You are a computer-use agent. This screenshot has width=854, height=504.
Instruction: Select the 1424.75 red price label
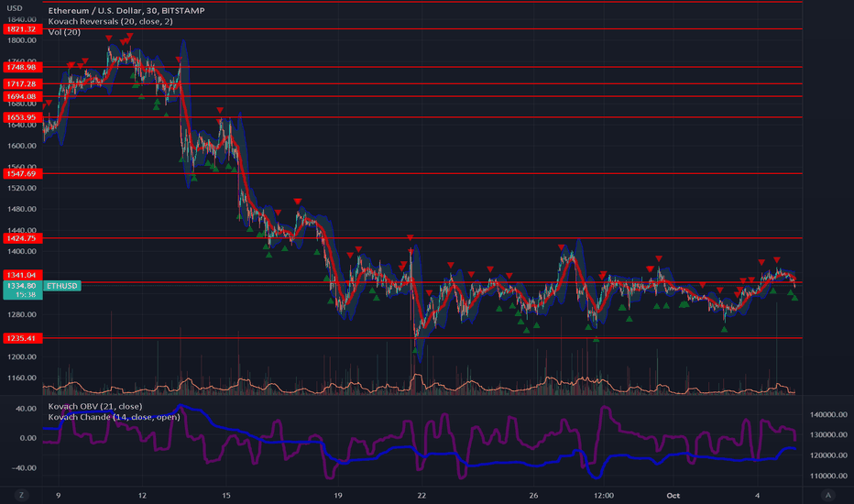[x=22, y=238]
